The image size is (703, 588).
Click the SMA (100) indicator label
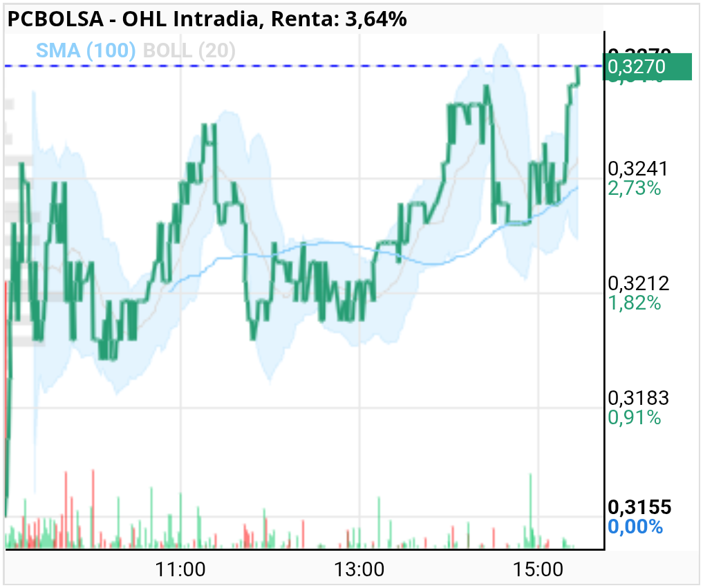(x=86, y=50)
